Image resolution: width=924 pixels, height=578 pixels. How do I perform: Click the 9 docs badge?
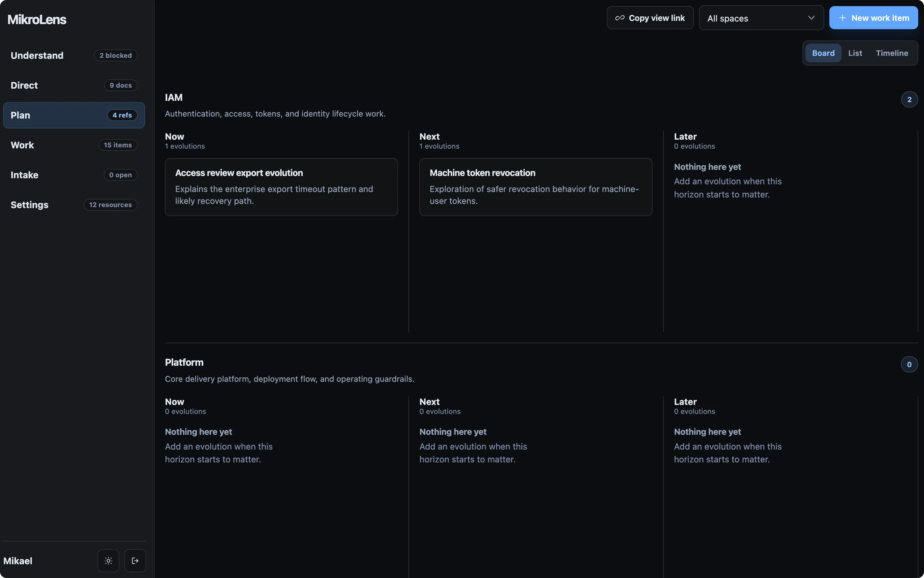click(121, 85)
